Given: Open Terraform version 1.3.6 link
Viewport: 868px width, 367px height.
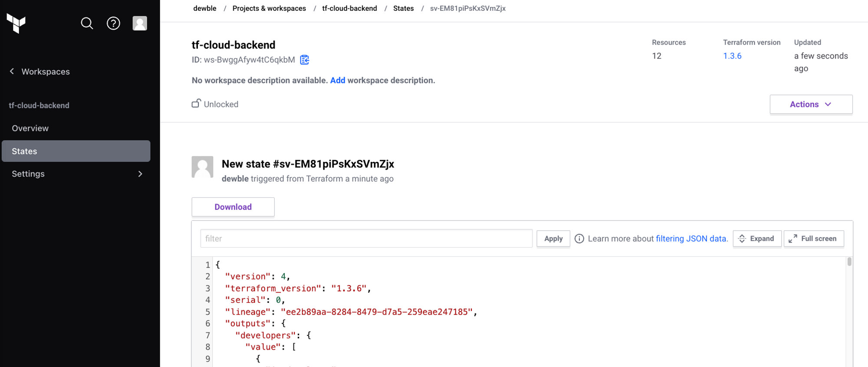Looking at the screenshot, I should [732, 56].
